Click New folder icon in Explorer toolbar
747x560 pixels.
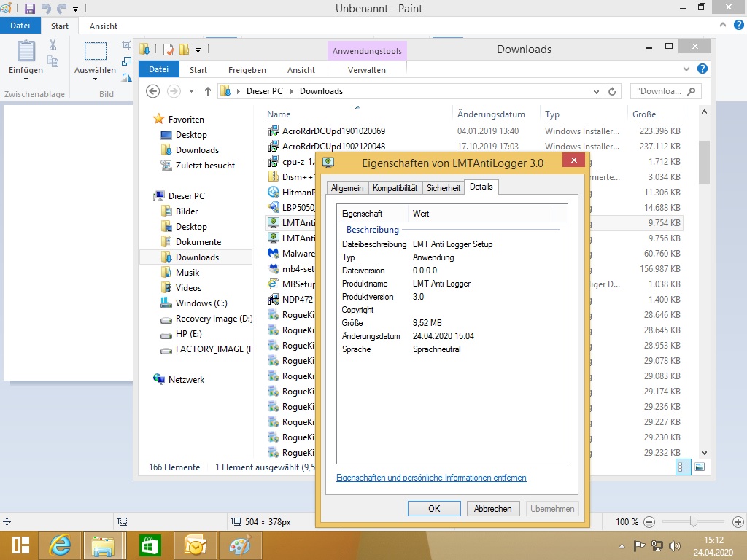point(184,49)
